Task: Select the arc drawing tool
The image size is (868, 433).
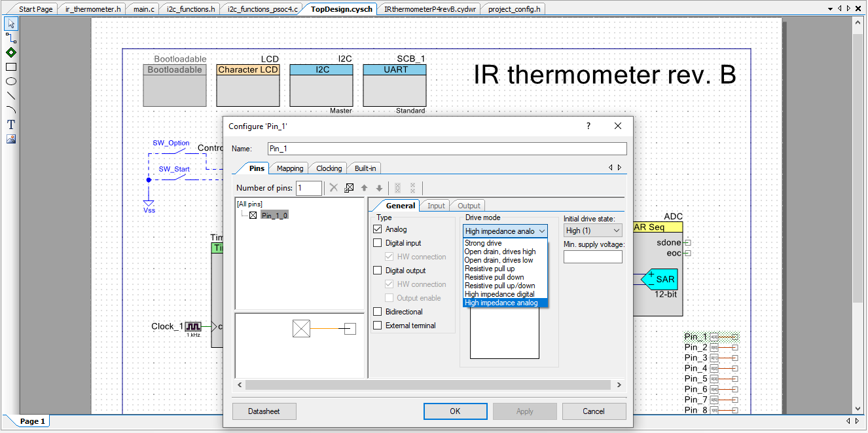Action: [x=11, y=110]
